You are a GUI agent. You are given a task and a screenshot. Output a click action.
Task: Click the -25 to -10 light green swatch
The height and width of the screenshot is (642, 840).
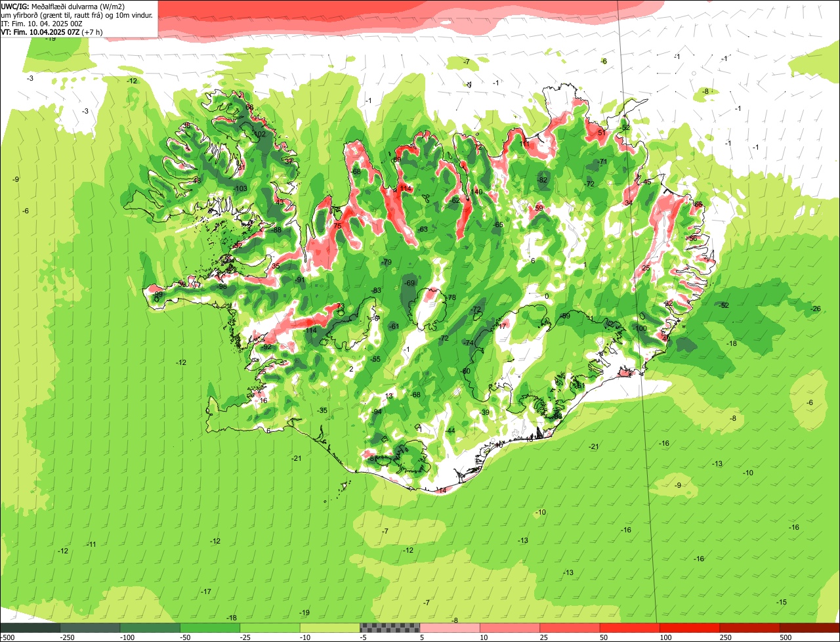click(270, 628)
